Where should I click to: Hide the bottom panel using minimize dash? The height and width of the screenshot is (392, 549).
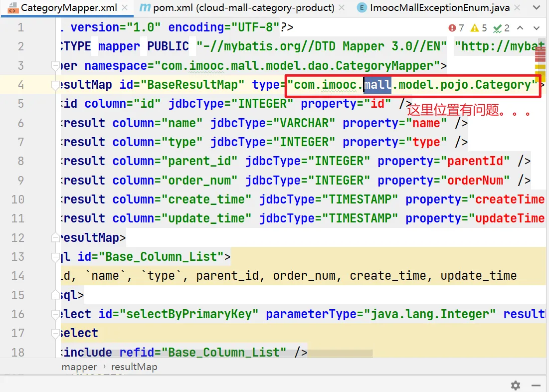coord(536,386)
